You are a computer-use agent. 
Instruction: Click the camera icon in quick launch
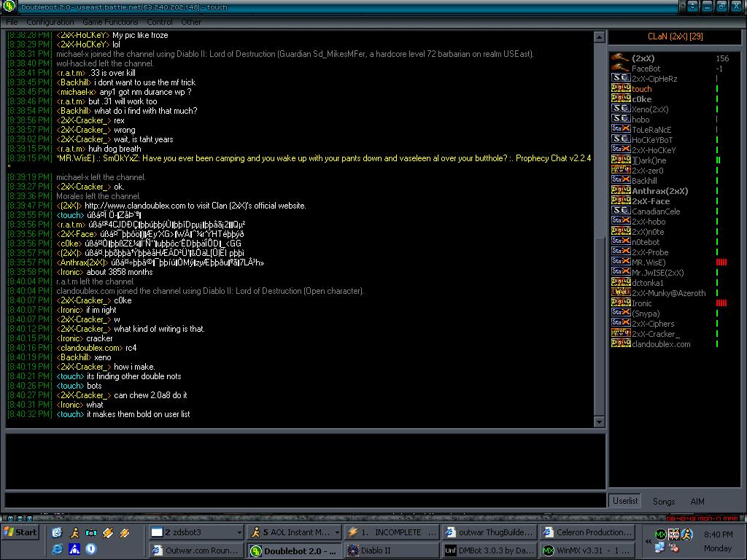pos(91,532)
